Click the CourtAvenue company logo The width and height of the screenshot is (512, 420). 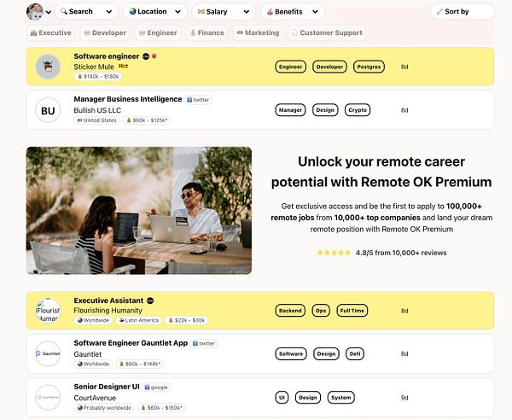click(48, 398)
